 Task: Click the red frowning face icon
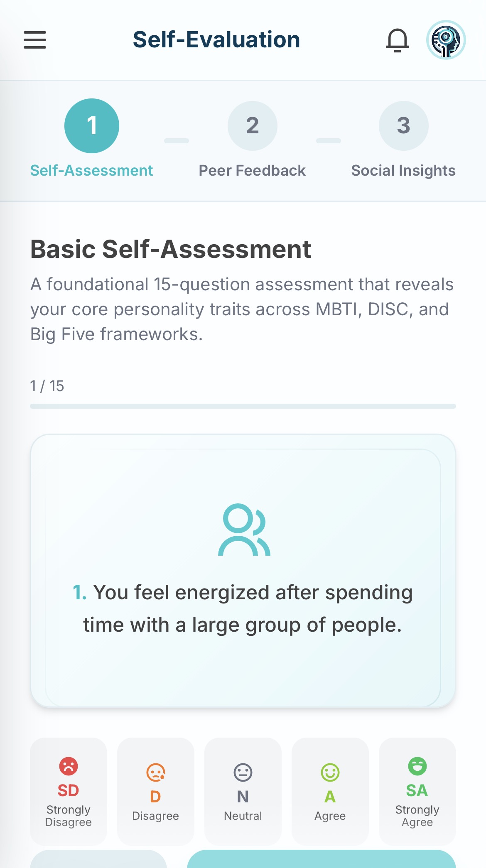click(x=68, y=766)
